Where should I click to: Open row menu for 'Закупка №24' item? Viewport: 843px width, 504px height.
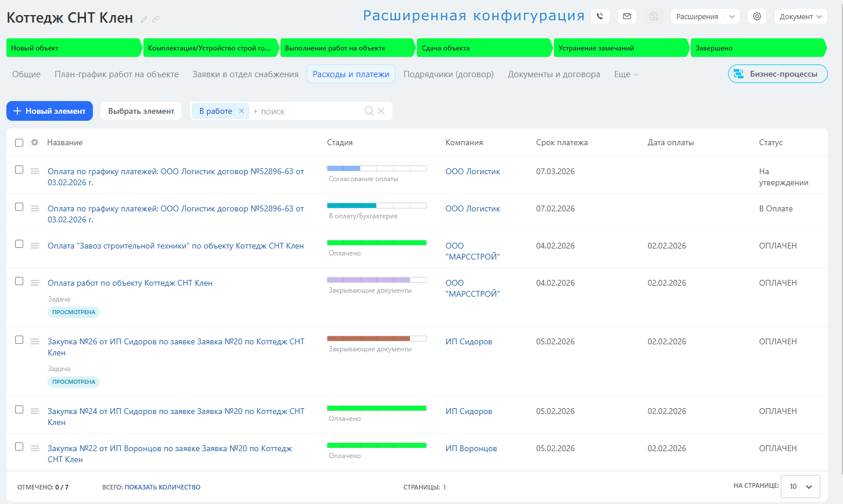tap(35, 411)
